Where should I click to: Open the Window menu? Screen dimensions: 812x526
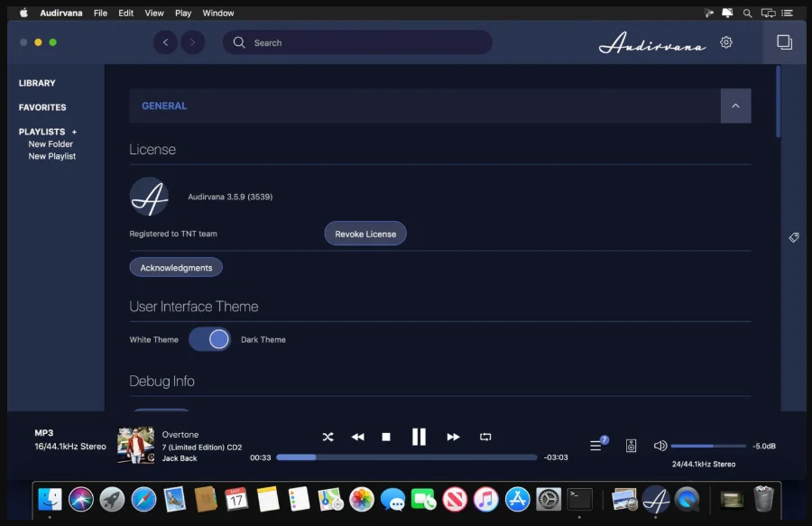point(218,13)
